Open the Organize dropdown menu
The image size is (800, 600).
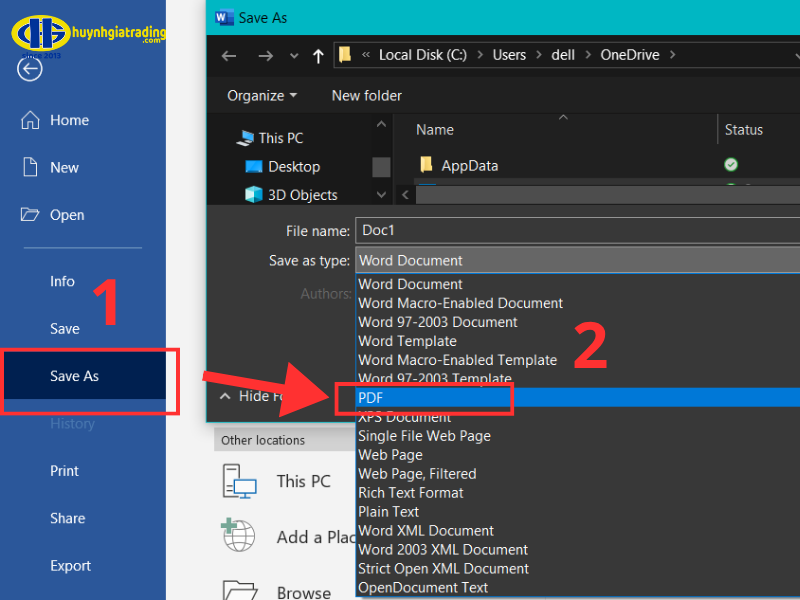262,96
